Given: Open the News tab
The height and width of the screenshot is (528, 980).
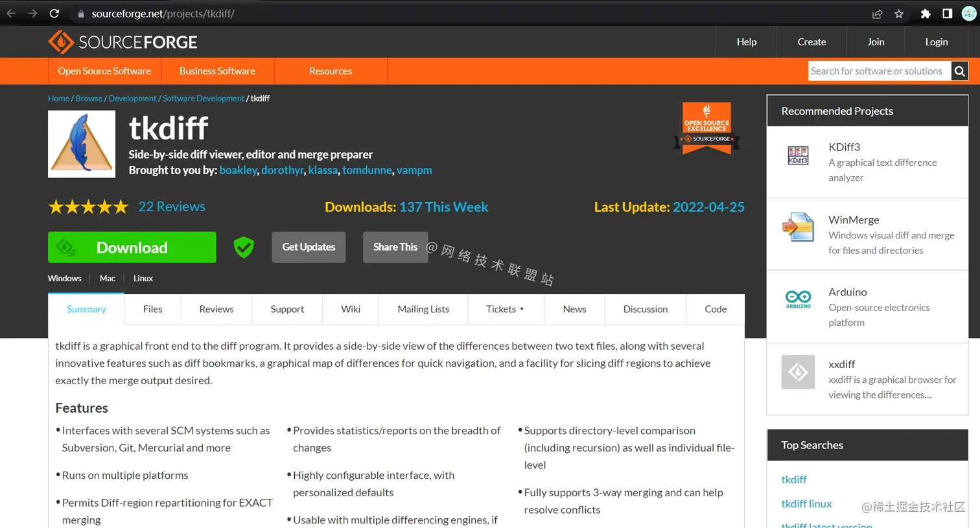Looking at the screenshot, I should click(x=574, y=310).
